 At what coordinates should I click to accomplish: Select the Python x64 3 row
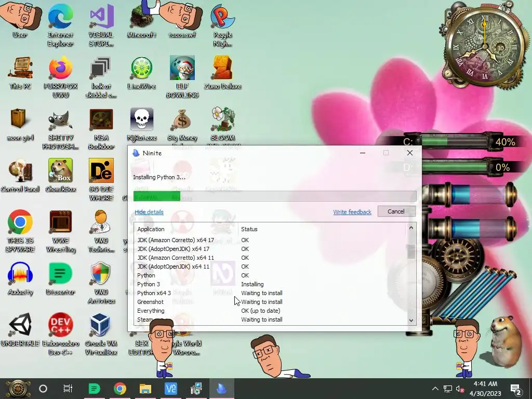tap(271, 293)
